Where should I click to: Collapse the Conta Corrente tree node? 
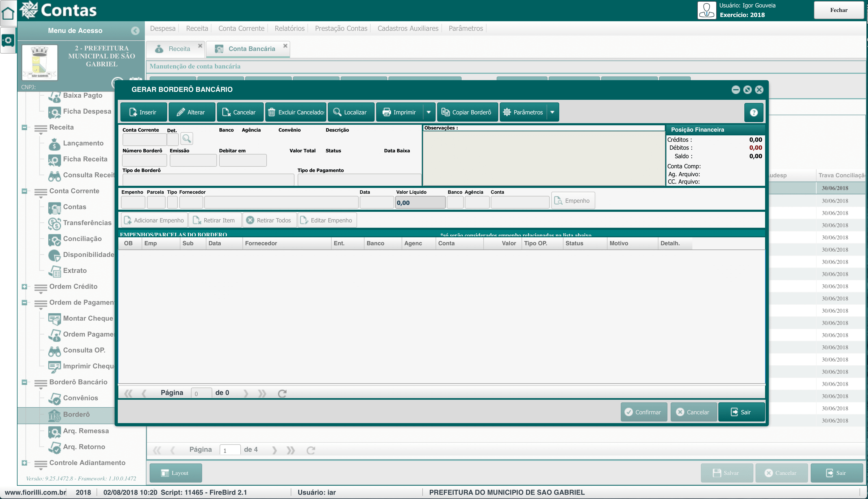click(x=24, y=191)
